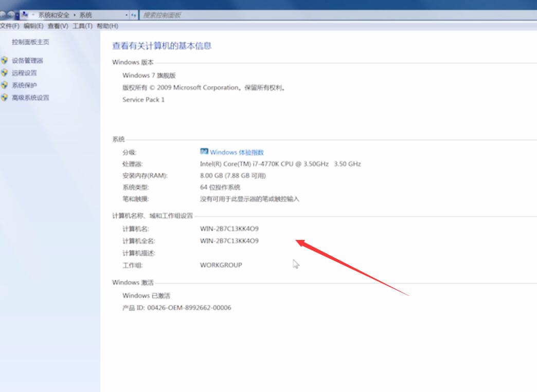Open 远程设置 link in sidebar
This screenshot has width=537, height=392.
pos(24,73)
